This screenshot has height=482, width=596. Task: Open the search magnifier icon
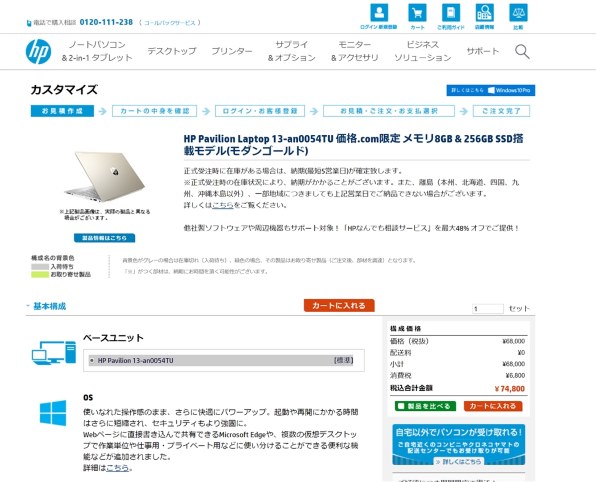522,51
